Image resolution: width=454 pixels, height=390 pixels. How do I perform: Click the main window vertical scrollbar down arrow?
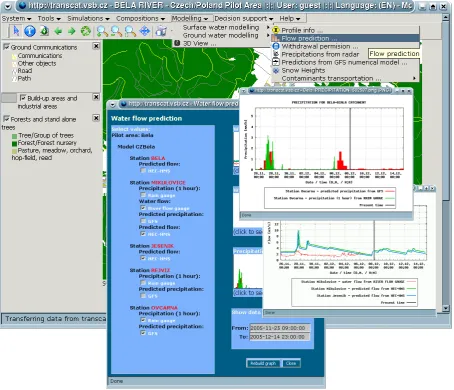click(x=446, y=308)
